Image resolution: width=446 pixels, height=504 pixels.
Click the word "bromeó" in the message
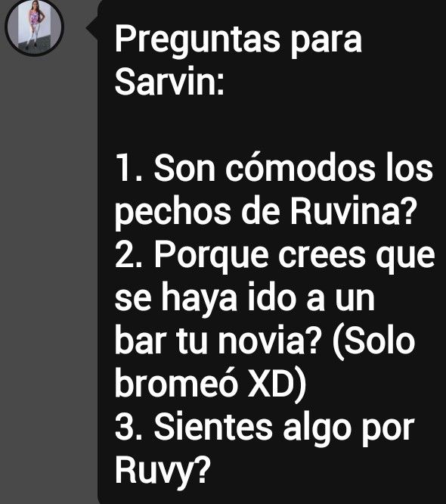[x=175, y=382]
